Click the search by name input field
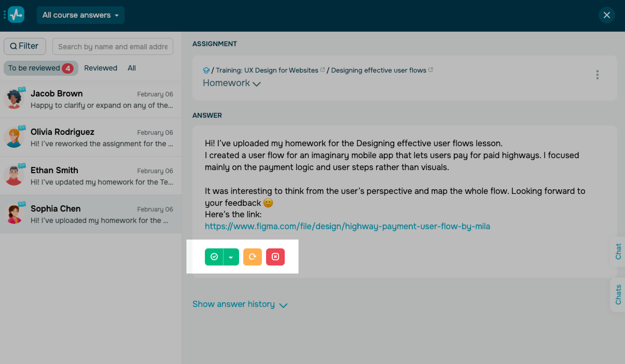Image resolution: width=625 pixels, height=364 pixels. (x=113, y=46)
